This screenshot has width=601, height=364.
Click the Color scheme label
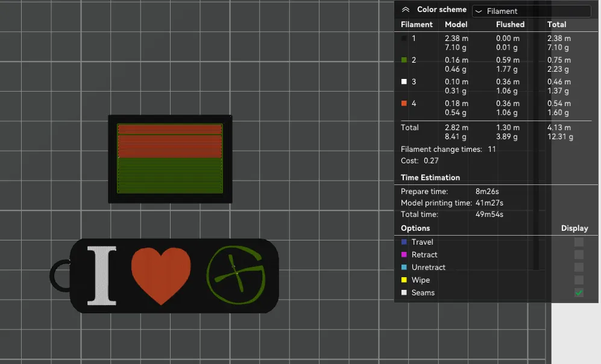pyautogui.click(x=441, y=10)
